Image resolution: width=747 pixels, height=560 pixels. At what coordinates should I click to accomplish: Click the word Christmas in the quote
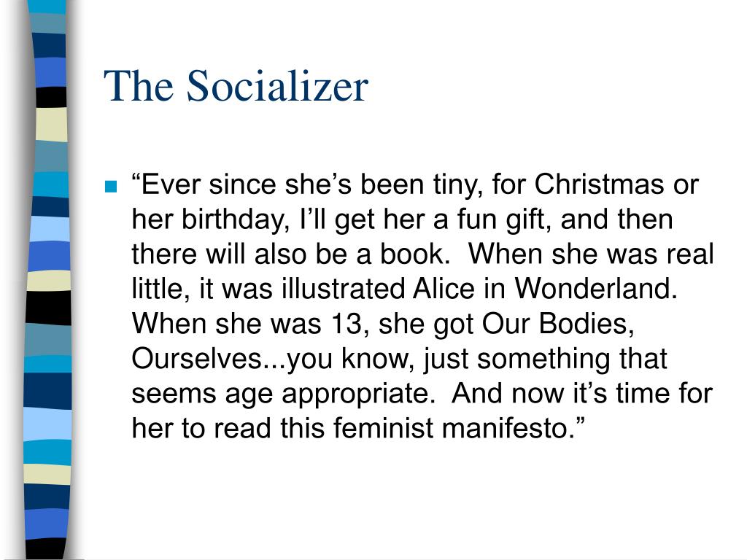coord(599,184)
